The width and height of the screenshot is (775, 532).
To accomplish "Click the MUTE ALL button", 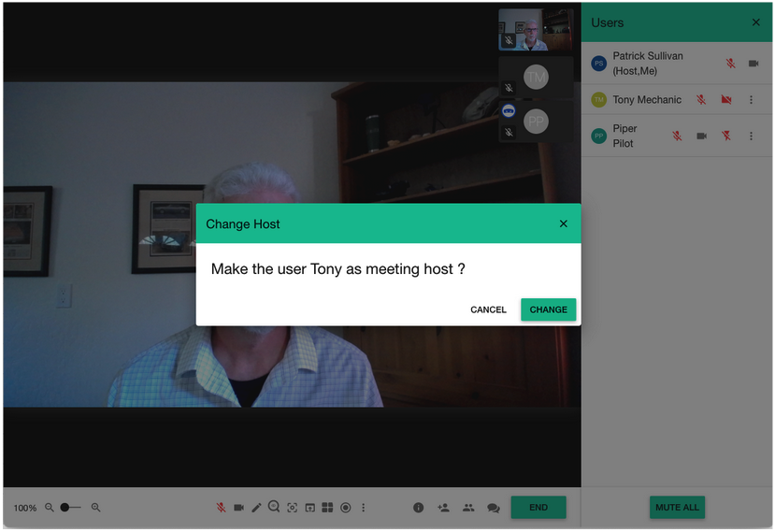I will click(x=677, y=508).
